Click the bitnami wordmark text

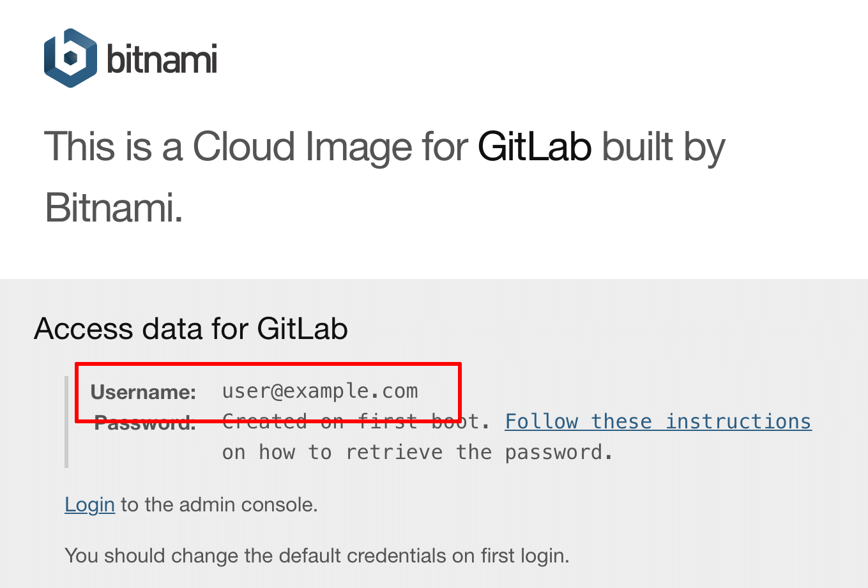pos(162,59)
